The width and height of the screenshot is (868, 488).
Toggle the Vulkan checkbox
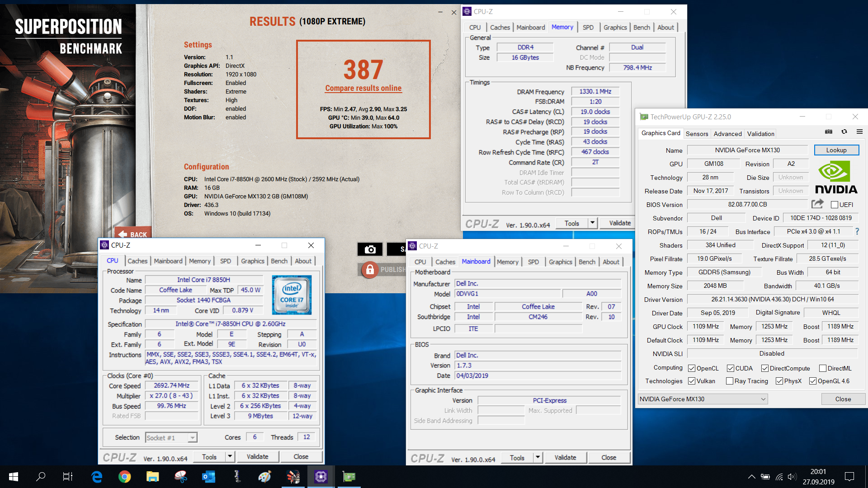[x=692, y=381]
